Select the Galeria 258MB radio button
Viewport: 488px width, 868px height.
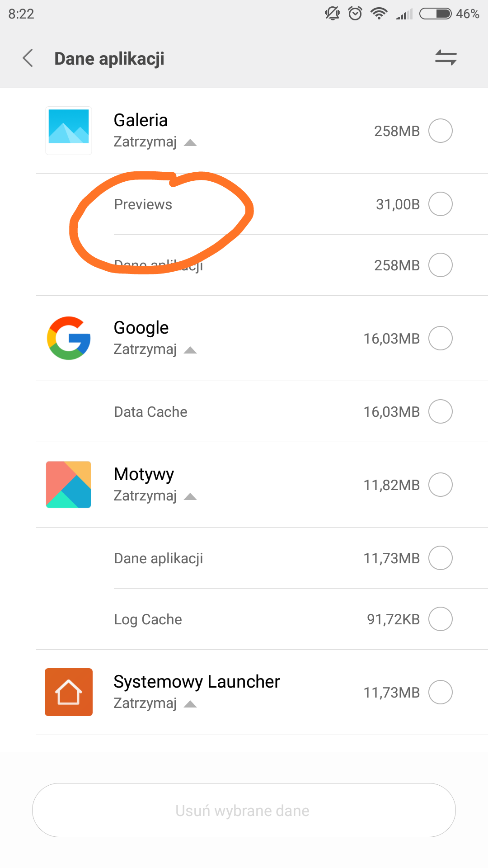440,131
